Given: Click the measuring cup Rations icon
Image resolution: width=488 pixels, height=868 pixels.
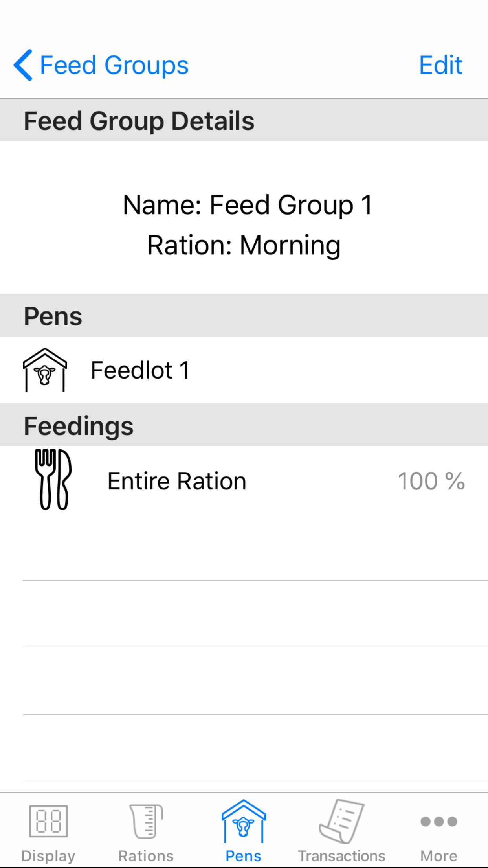Looking at the screenshot, I should pos(146,821).
